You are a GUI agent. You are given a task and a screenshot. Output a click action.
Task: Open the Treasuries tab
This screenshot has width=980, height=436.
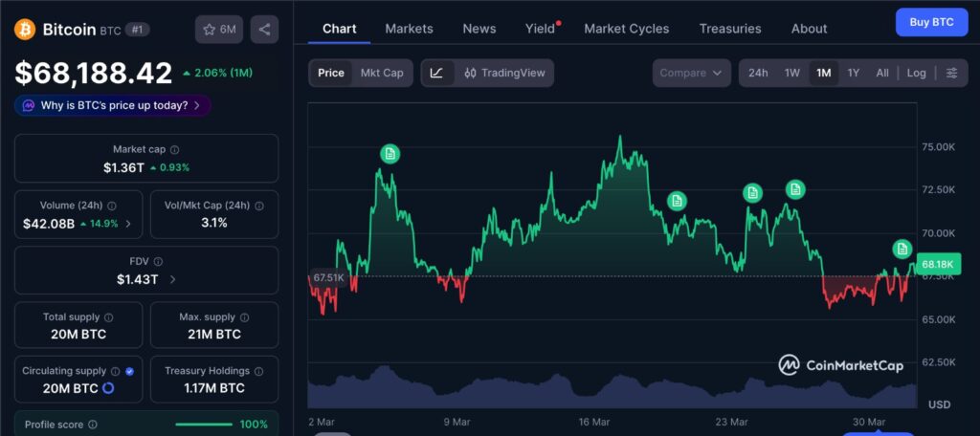tap(730, 29)
